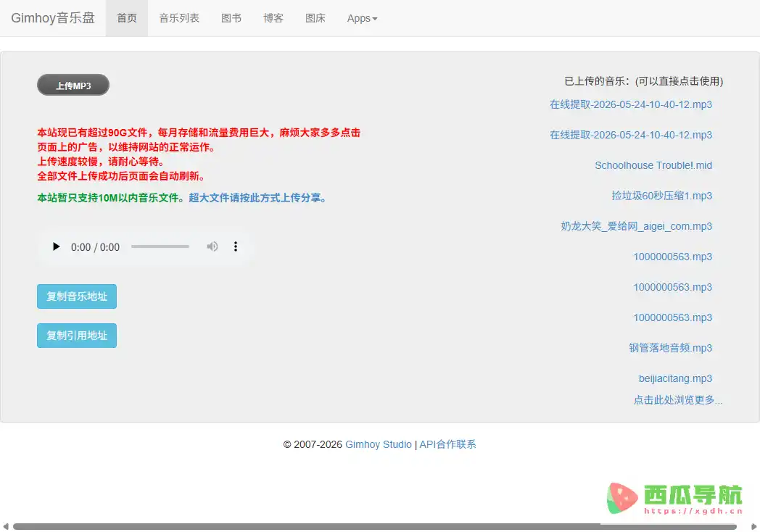
Task: Click the 已上传的音乐 heading text
Action: point(643,81)
